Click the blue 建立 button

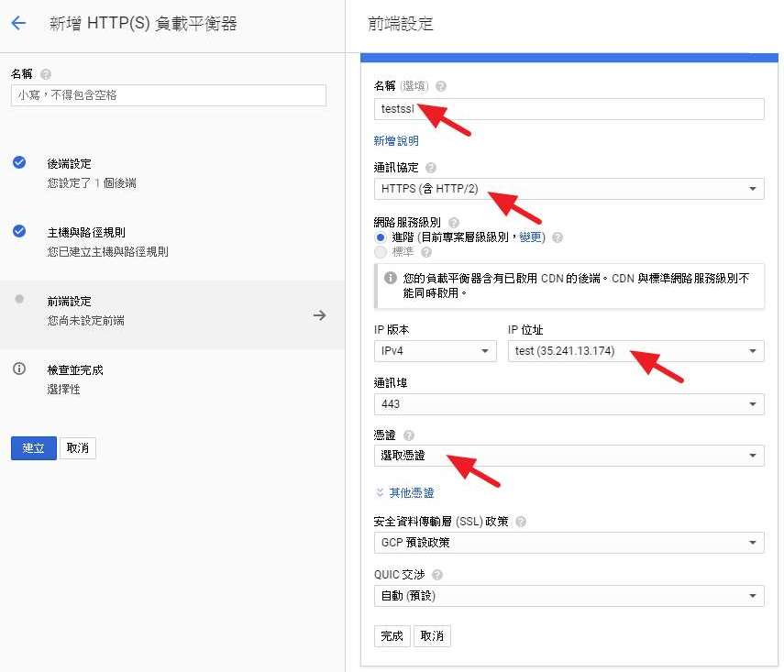pos(33,448)
